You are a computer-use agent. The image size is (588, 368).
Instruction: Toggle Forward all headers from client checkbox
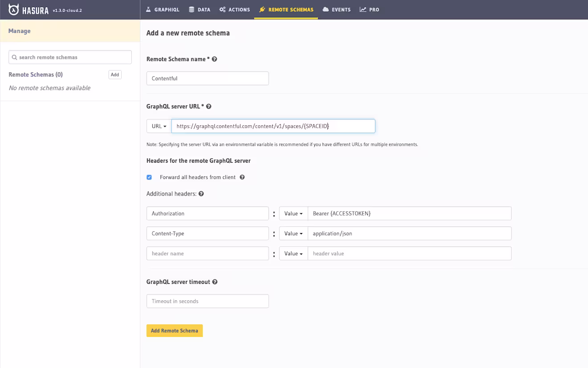pos(149,177)
